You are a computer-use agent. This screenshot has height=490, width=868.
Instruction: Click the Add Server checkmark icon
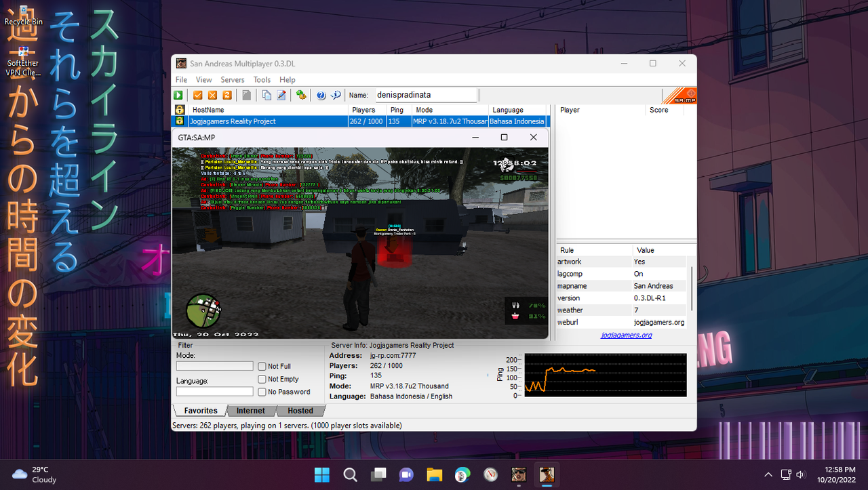click(x=198, y=96)
